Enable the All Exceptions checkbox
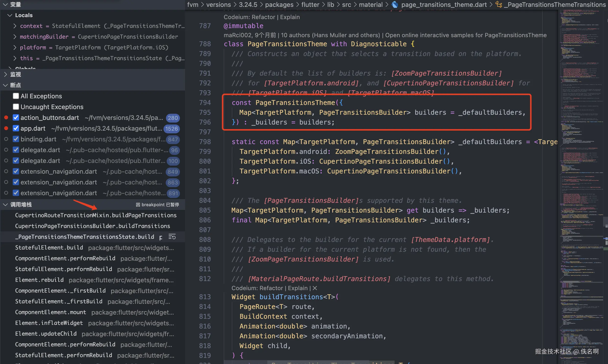Screen dimensions: 608x364 16,96
